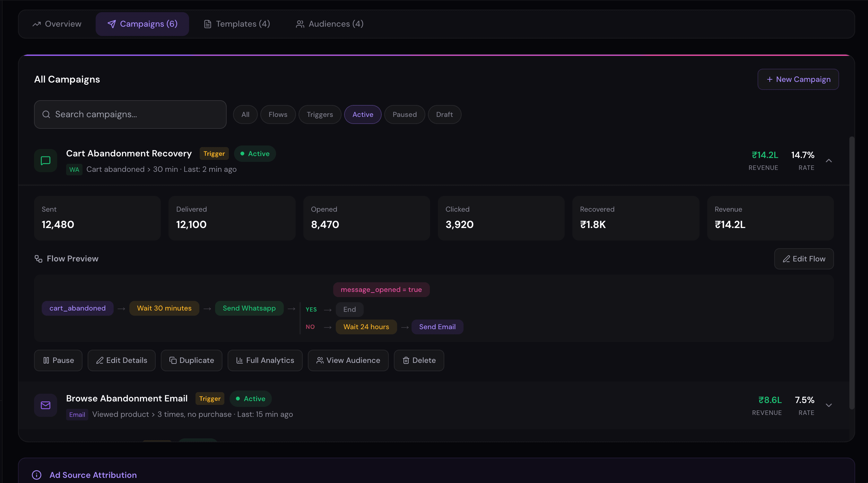Image resolution: width=868 pixels, height=483 pixels.
Task: Click Cart Abandonment Recovery chat icon
Action: pyautogui.click(x=46, y=161)
